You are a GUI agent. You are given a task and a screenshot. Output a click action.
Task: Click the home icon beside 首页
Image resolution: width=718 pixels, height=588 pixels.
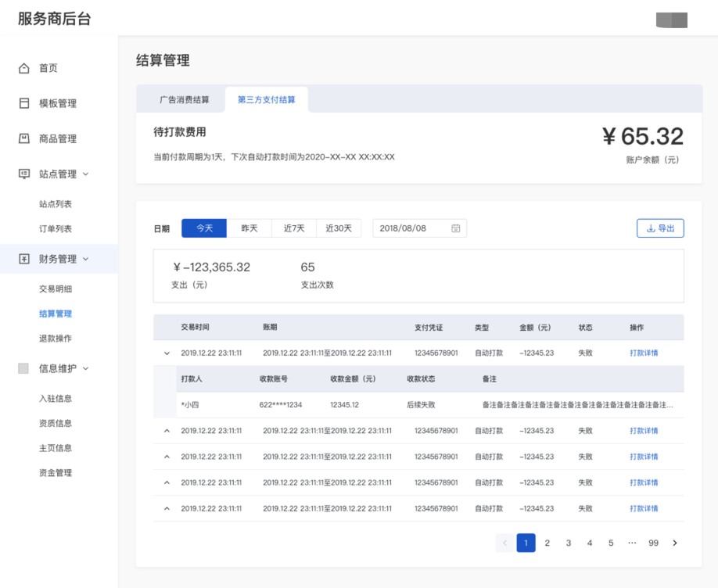click(x=24, y=68)
